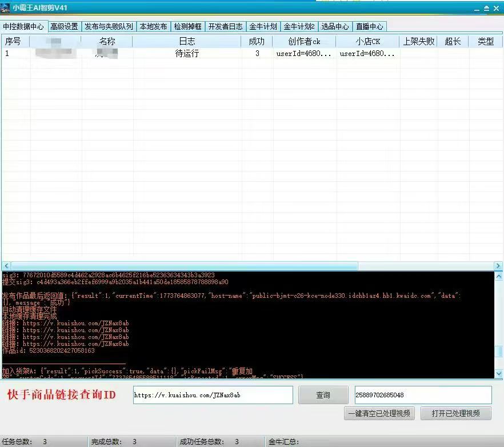
Task: Click right arrow of horizontal table scrollbar
Action: click(498, 266)
